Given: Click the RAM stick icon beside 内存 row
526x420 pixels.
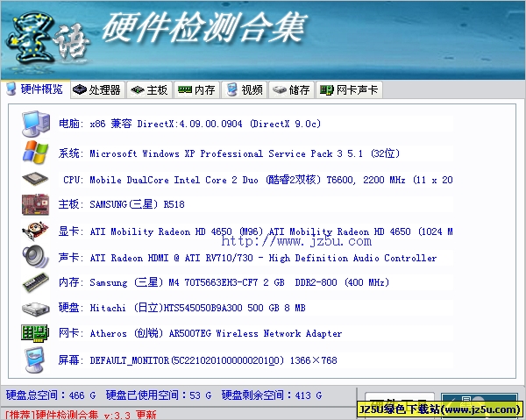Looking at the screenshot, I should click(x=36, y=282).
